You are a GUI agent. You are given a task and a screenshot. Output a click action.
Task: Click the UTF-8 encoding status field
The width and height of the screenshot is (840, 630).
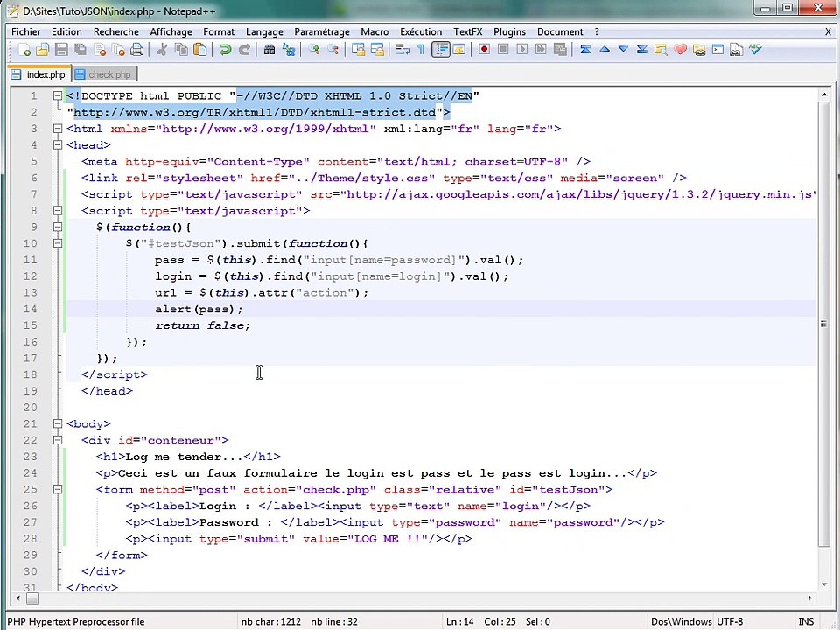click(730, 621)
